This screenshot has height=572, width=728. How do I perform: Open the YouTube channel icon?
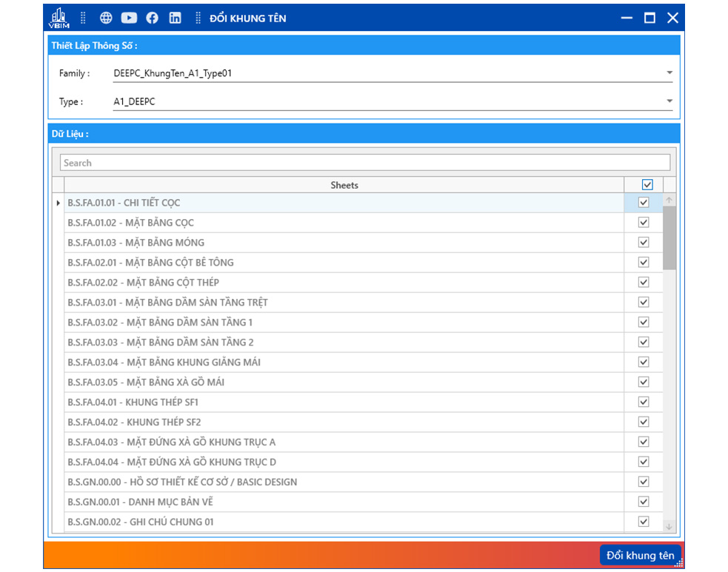tap(129, 18)
